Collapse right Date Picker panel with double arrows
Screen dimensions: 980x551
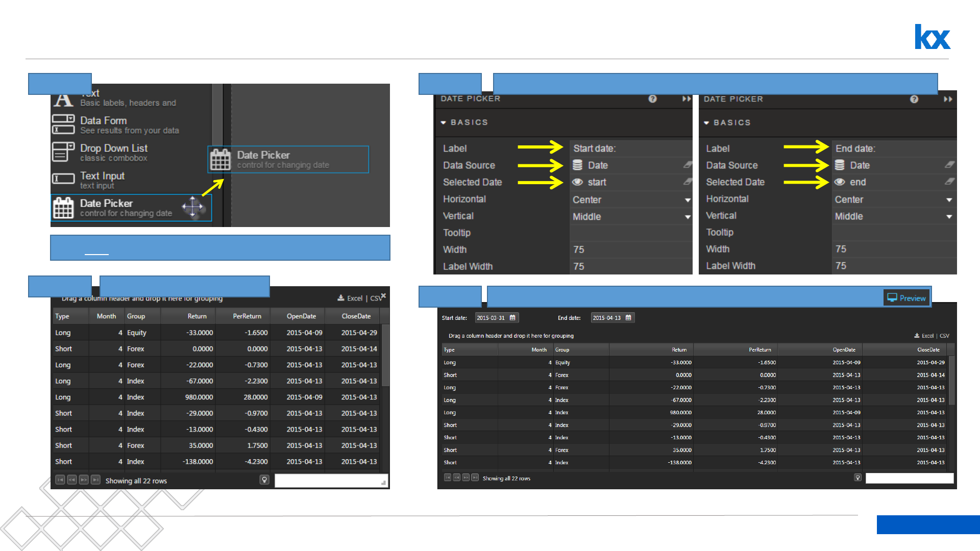[948, 99]
